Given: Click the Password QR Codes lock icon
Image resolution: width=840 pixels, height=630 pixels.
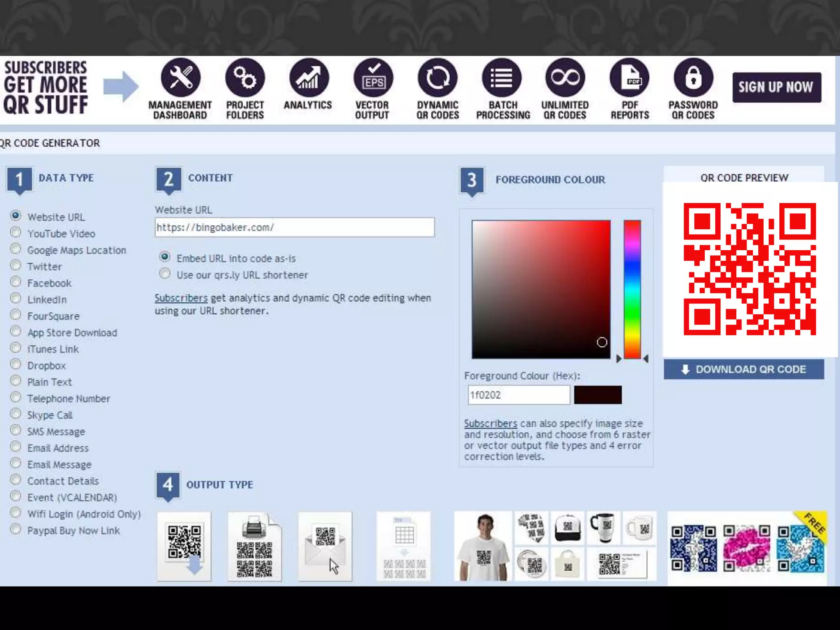Looking at the screenshot, I should pyautogui.click(x=693, y=78).
